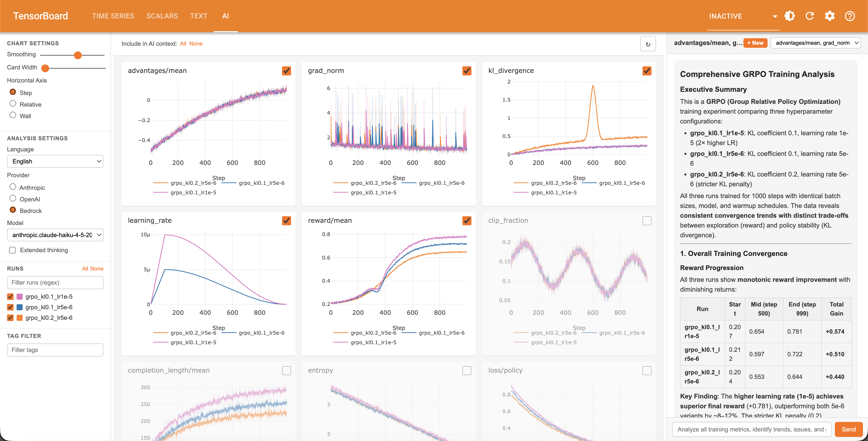Select Wall horizontal axis option
Image resolution: width=868 pixels, height=441 pixels.
[13, 115]
